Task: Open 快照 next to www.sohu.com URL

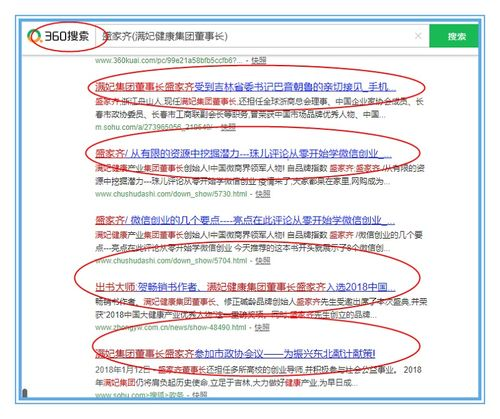Action: (200, 395)
